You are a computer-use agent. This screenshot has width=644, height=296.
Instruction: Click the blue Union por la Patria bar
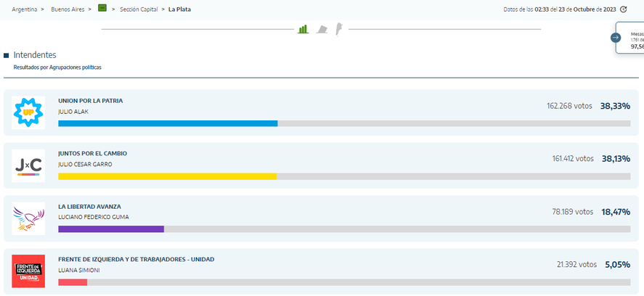pos(168,123)
